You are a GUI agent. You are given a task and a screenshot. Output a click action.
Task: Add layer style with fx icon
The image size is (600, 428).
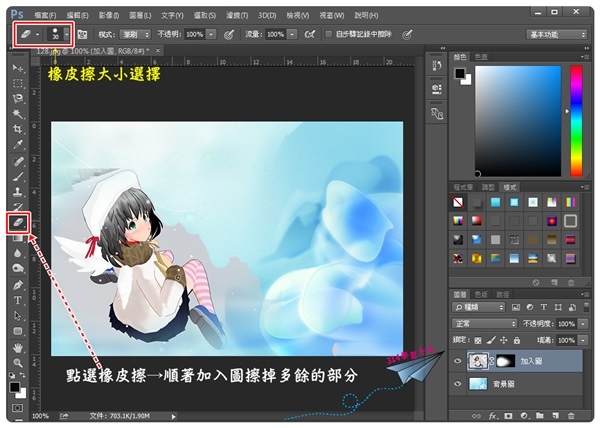492,416
